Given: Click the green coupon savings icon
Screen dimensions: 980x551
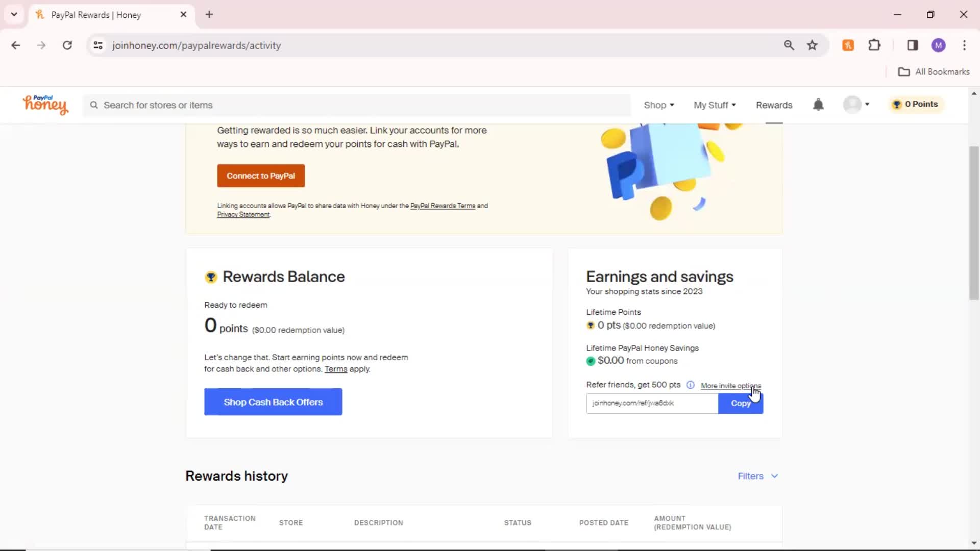Looking at the screenshot, I should pyautogui.click(x=591, y=361).
